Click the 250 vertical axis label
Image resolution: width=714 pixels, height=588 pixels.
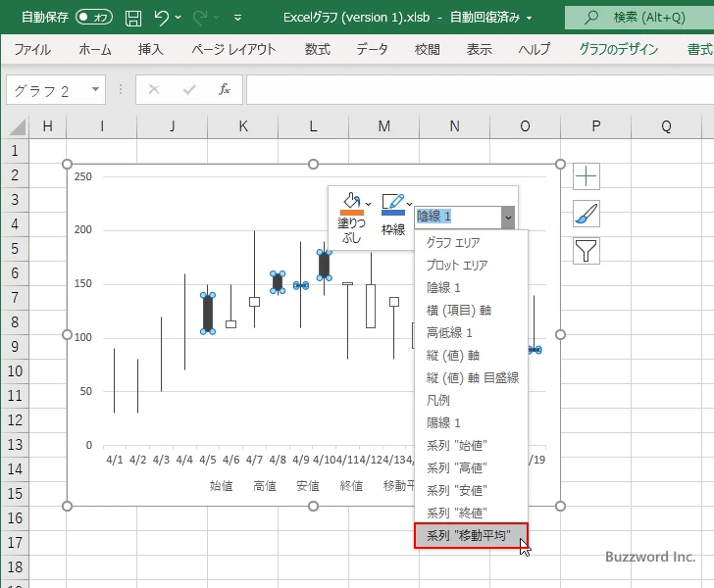click(x=83, y=176)
